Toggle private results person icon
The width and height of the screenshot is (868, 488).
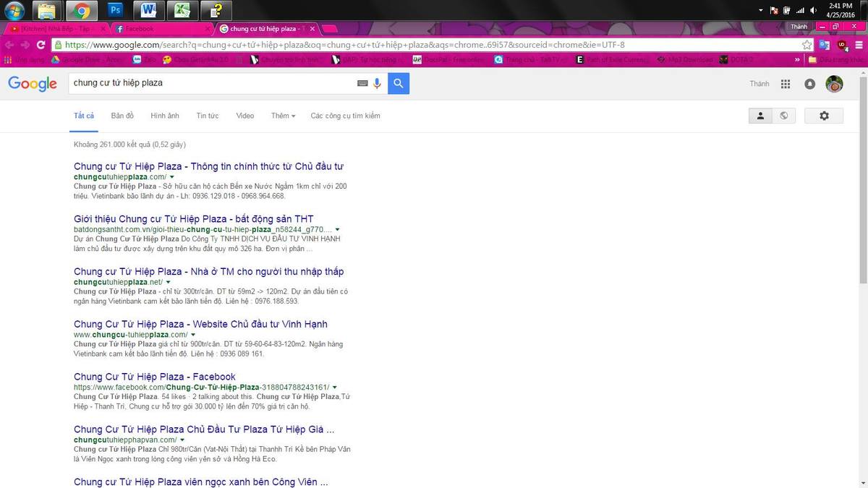click(760, 116)
